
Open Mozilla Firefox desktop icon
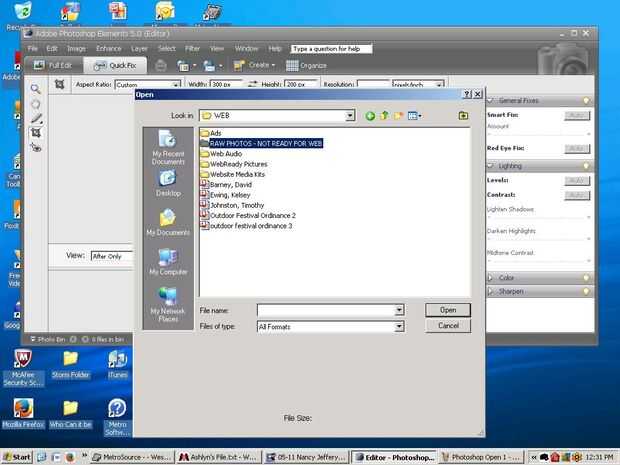coord(23,414)
